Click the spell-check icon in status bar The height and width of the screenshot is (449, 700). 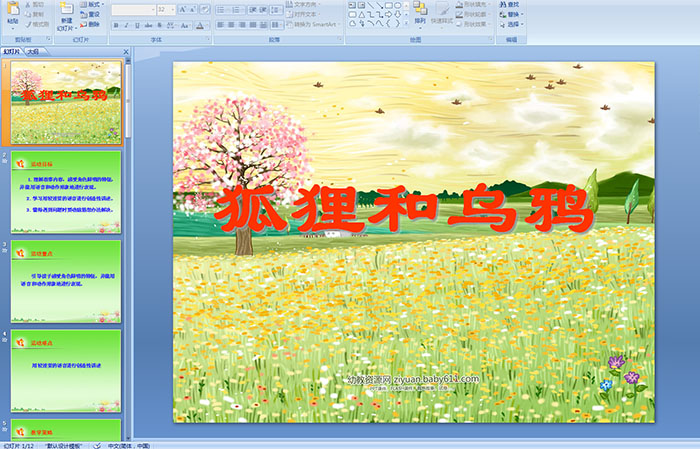(x=97, y=445)
